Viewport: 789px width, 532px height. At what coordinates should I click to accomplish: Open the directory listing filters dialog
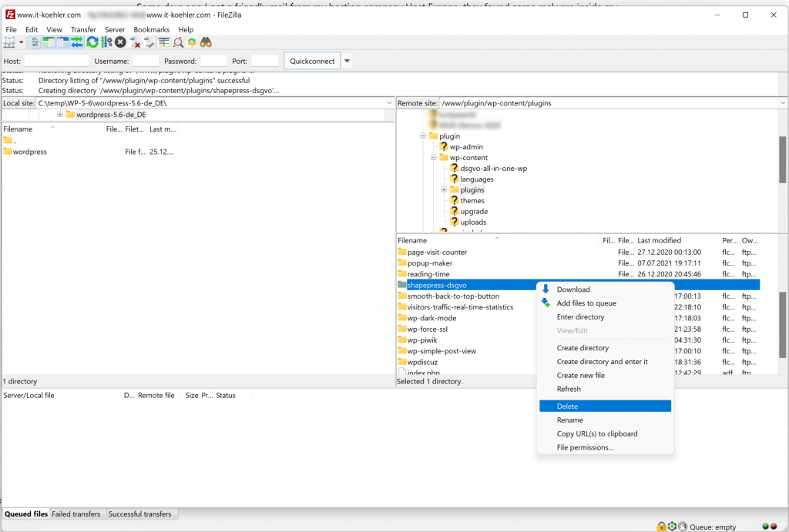point(164,43)
